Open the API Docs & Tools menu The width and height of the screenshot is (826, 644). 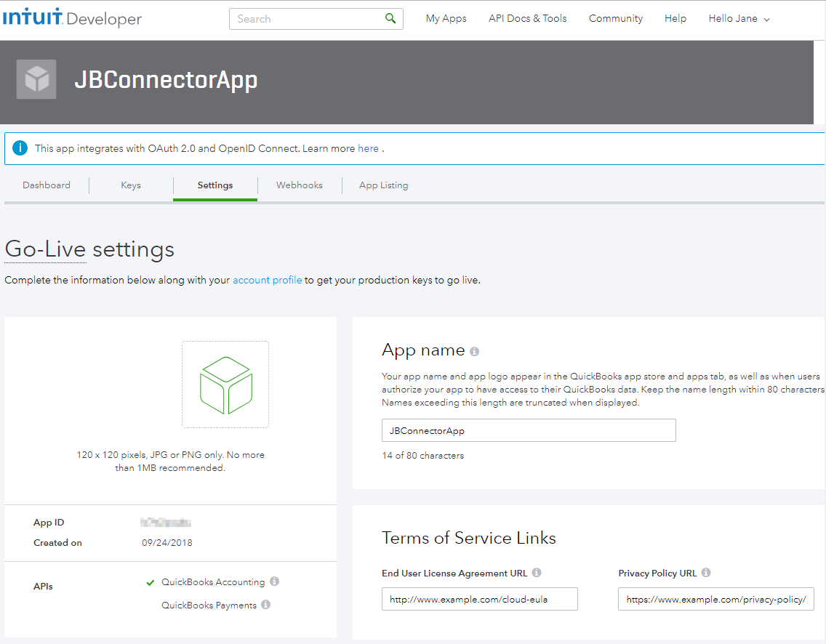527,19
